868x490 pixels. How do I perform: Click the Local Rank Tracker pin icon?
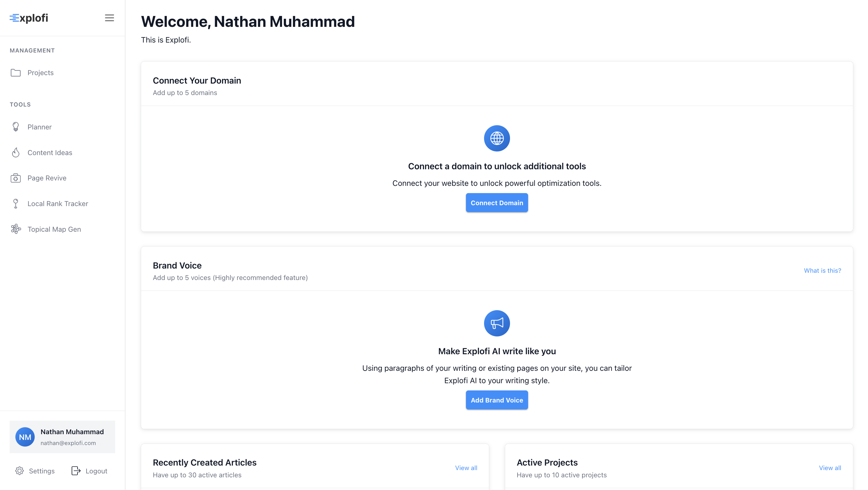[x=15, y=204]
